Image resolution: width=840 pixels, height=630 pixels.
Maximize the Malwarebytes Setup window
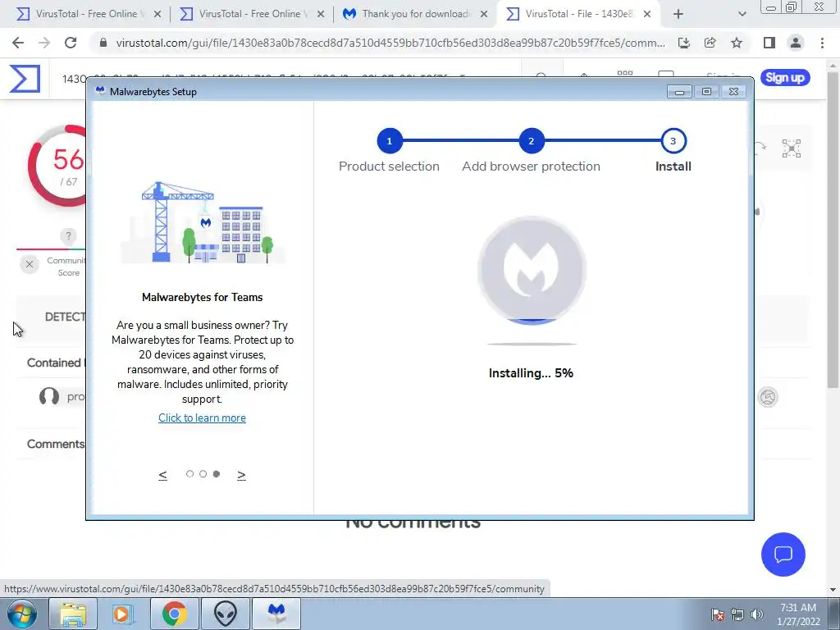706,92
